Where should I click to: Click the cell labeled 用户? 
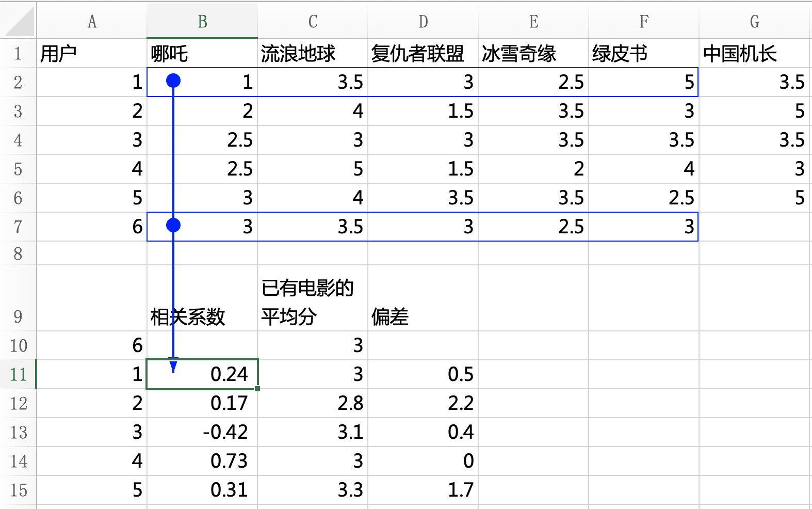(92, 53)
